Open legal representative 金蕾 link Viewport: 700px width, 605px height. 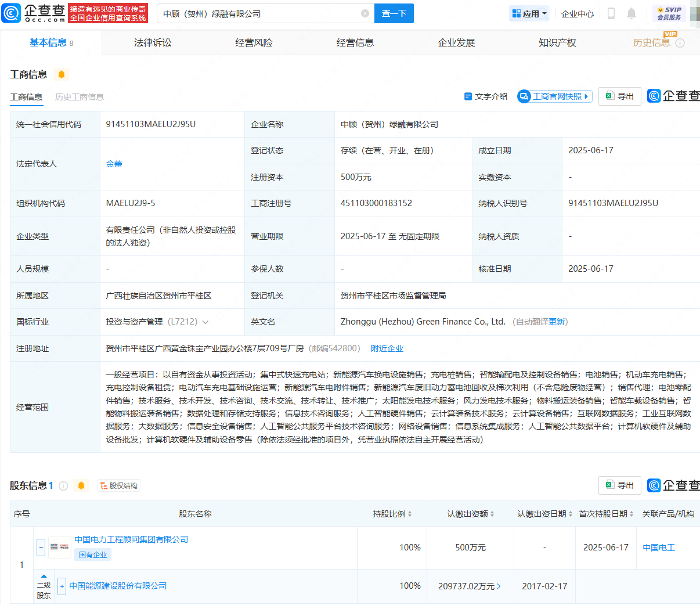point(114,164)
